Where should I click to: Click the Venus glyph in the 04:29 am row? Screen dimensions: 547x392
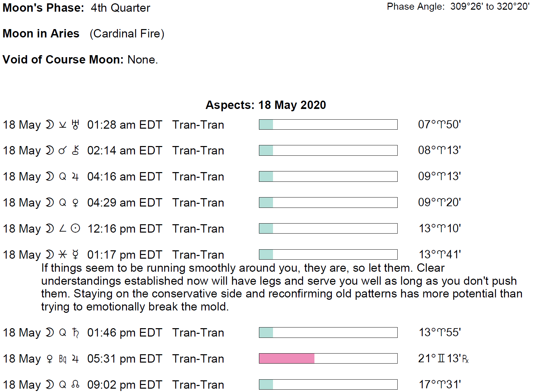76,203
